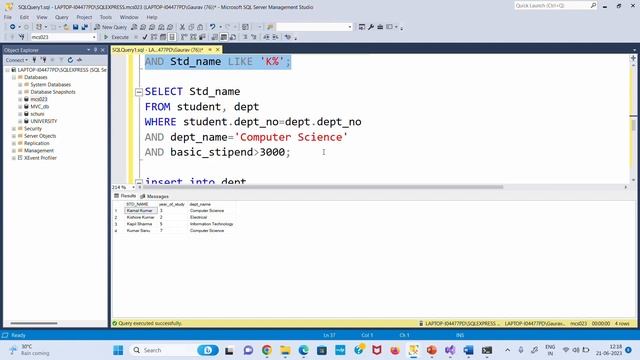Click the Connect plug icon in Object Explorer
This screenshot has height=360, width=640.
(34, 60)
